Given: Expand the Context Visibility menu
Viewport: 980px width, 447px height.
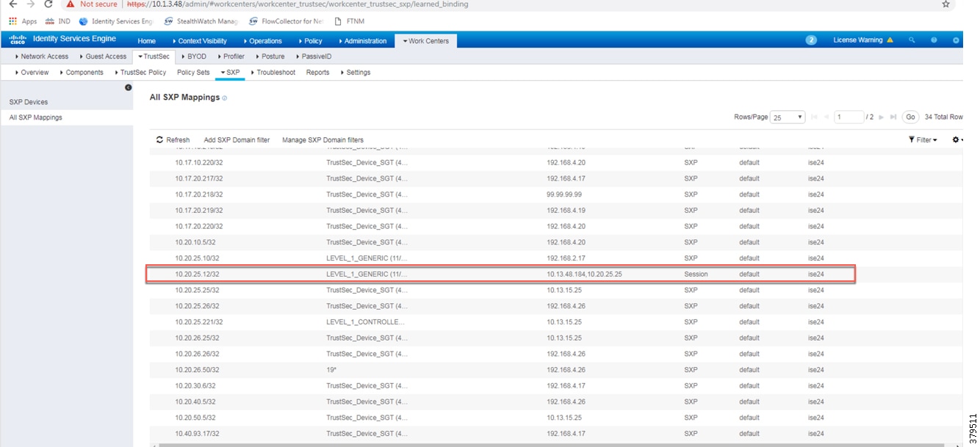Looking at the screenshot, I should [x=200, y=41].
